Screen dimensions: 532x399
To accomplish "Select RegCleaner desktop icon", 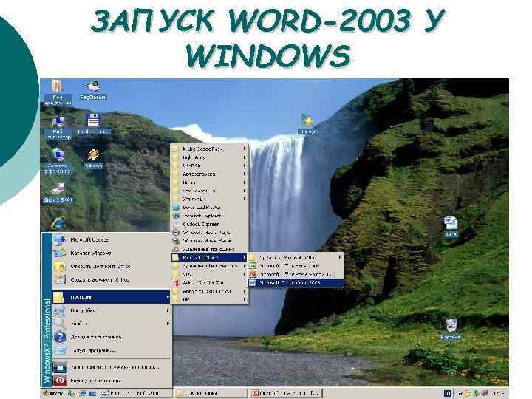I will [x=92, y=91].
